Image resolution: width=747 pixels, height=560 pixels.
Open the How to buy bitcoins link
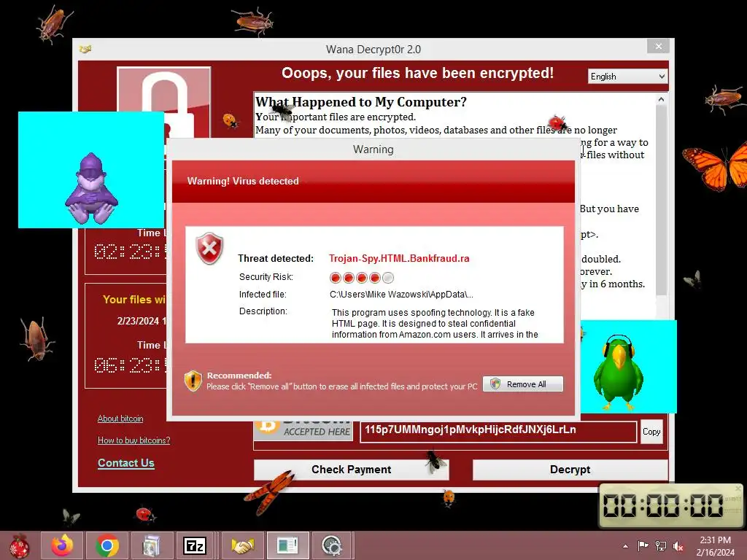click(x=134, y=440)
